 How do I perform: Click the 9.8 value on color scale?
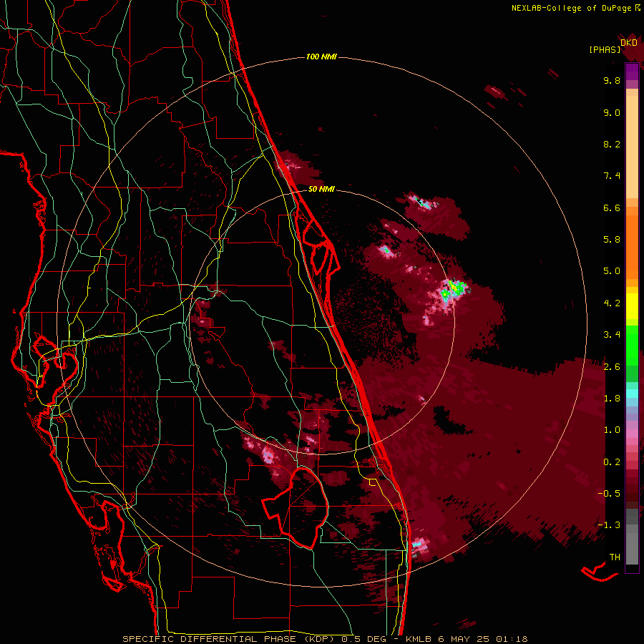coord(612,80)
